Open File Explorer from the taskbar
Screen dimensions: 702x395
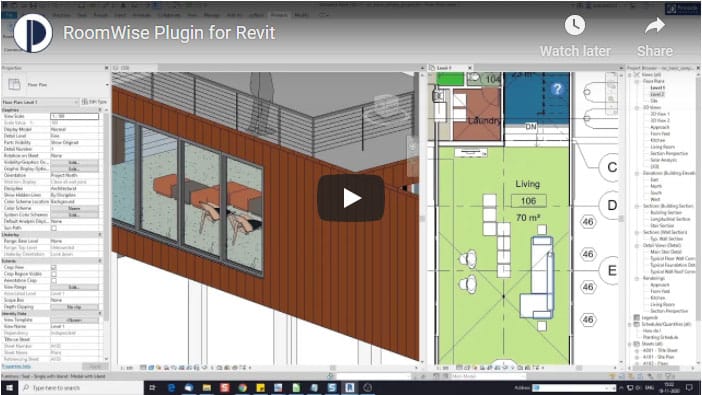point(207,387)
